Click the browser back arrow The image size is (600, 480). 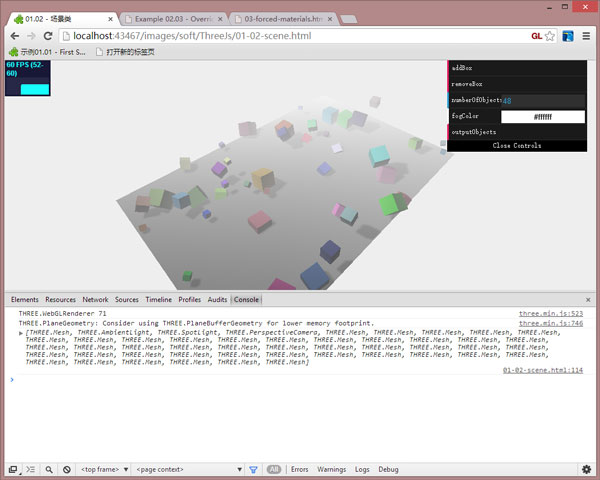[x=15, y=36]
